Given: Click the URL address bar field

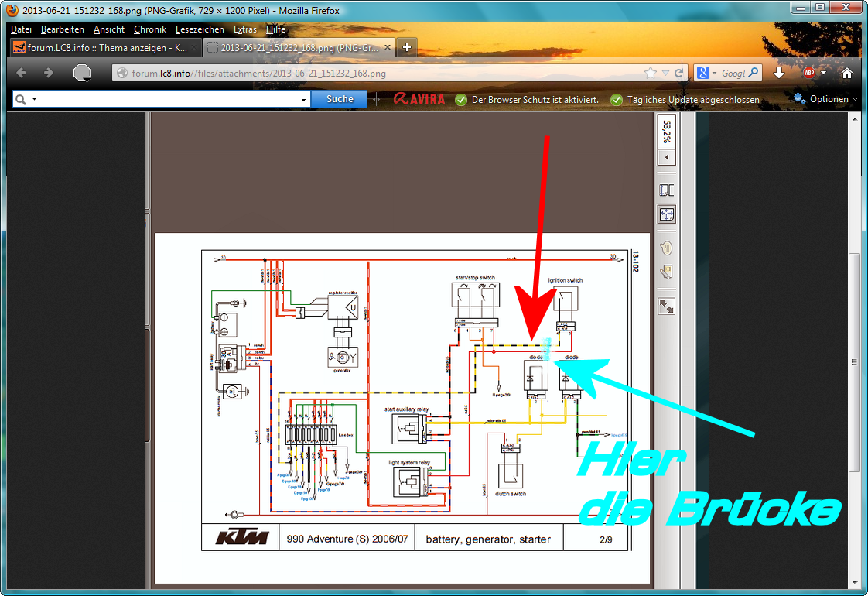Looking at the screenshot, I should point(379,74).
